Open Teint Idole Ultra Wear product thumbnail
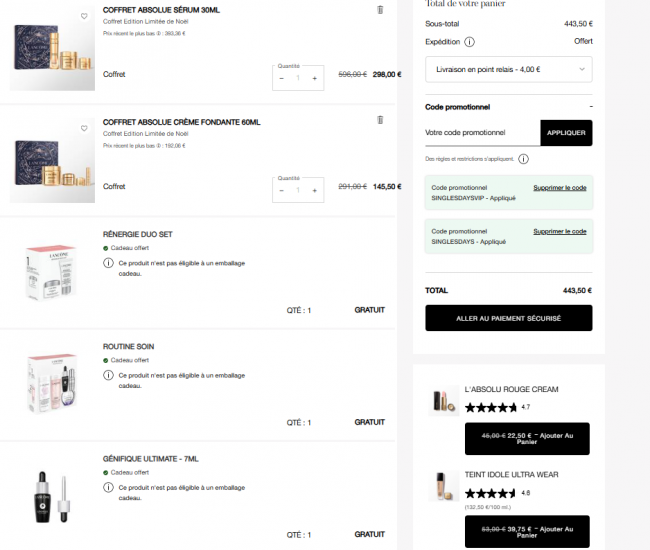Screen dimensions: 650x550 [x=440, y=487]
